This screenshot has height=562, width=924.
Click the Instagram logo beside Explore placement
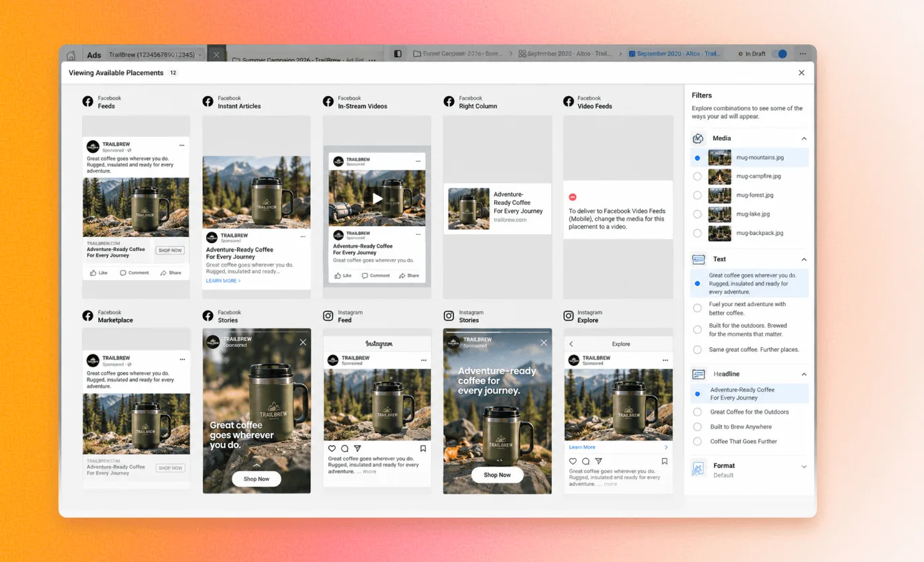568,316
